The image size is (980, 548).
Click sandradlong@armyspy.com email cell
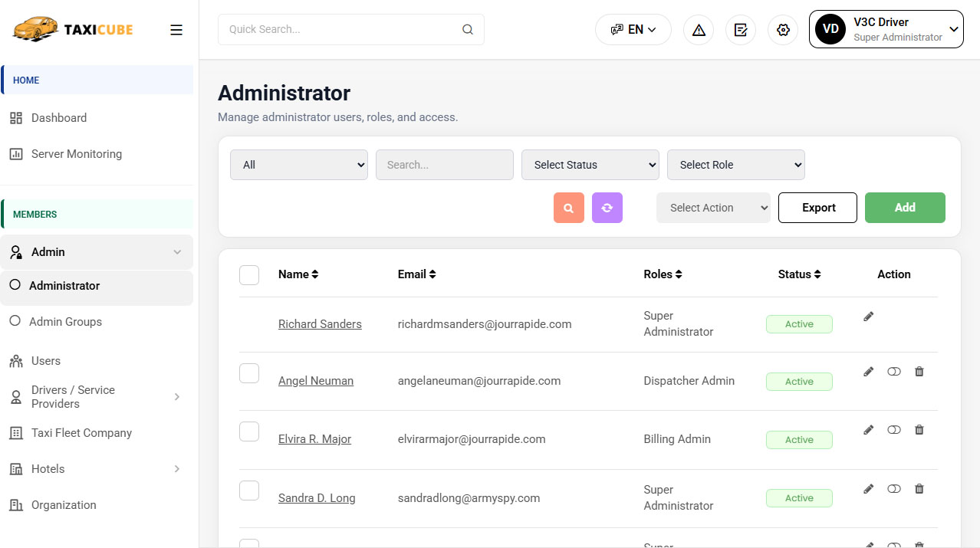click(x=469, y=498)
